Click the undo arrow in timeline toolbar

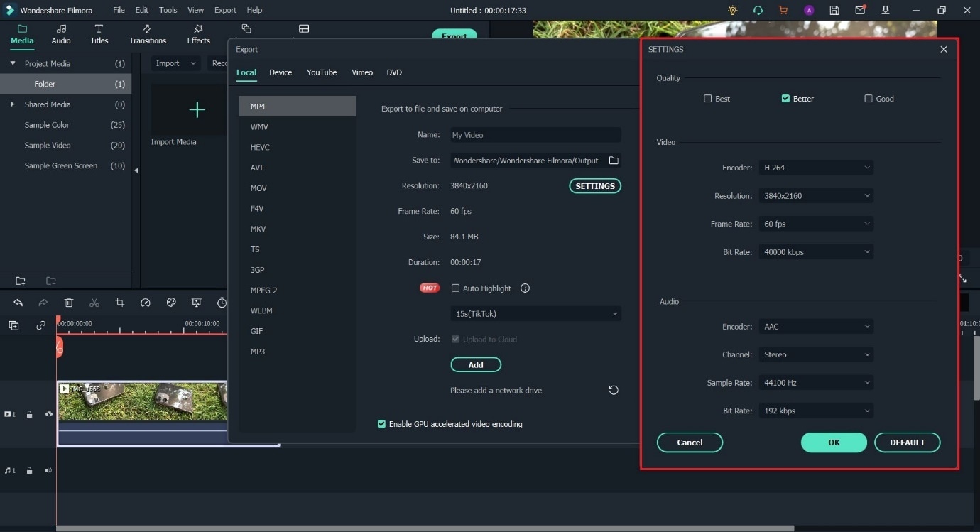18,303
